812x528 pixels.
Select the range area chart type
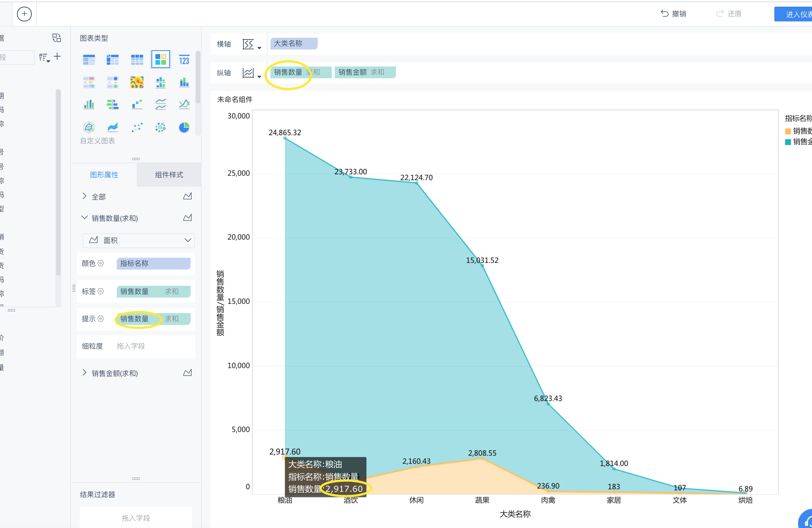(x=113, y=127)
